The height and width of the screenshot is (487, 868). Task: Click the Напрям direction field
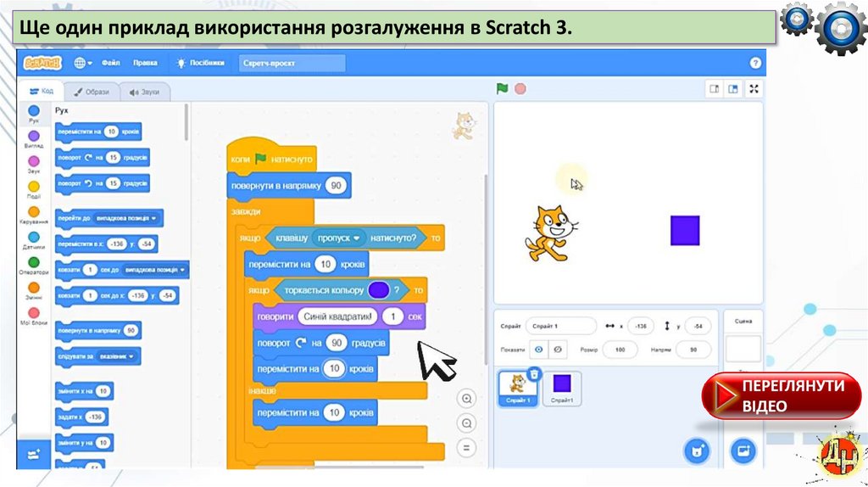click(x=693, y=350)
